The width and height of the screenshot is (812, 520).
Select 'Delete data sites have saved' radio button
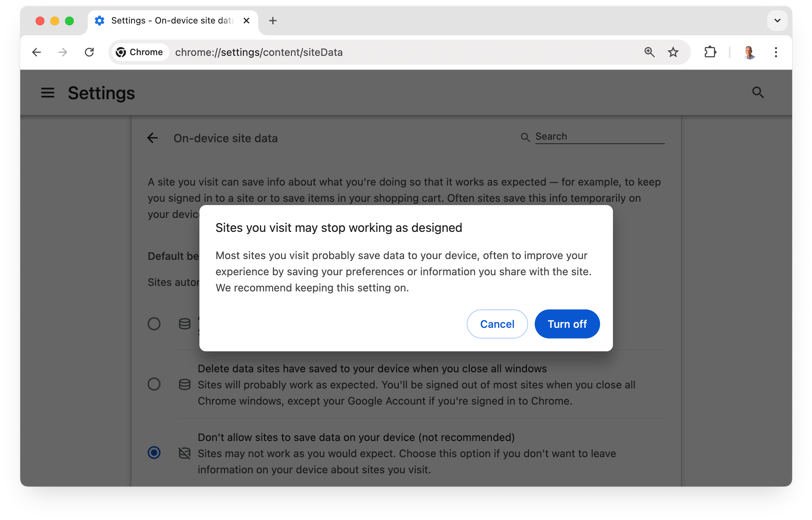154,384
